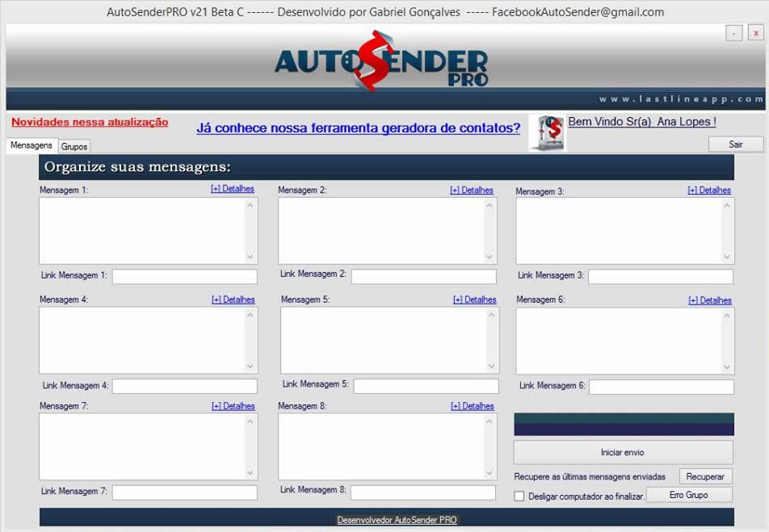
Task: Click the Bem Vindo Sr(a) Ana Lopes link
Action: (x=642, y=122)
